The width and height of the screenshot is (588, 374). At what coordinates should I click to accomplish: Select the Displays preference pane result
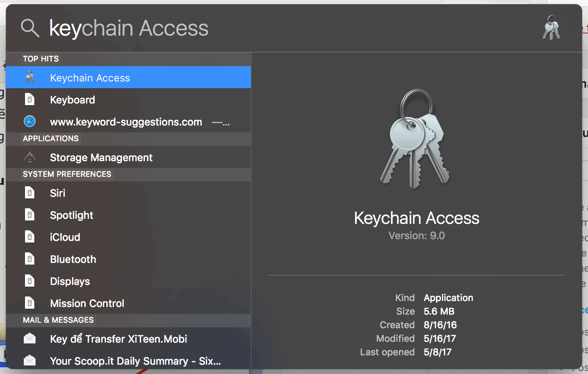click(69, 281)
